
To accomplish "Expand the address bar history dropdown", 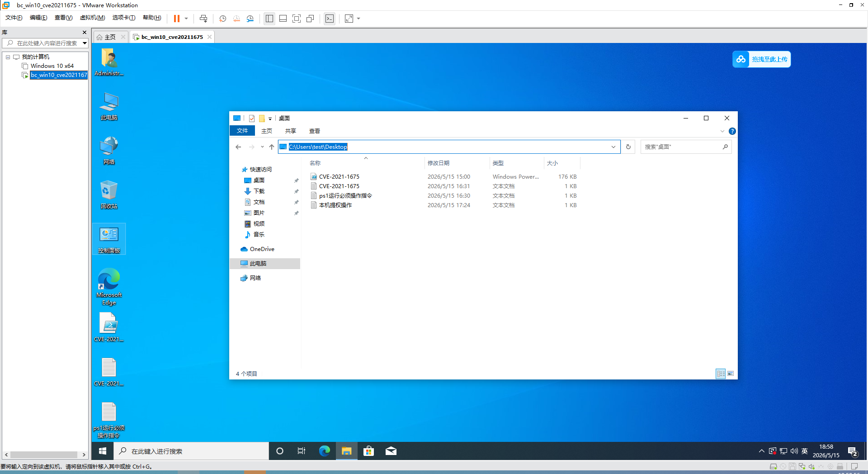I will click(613, 147).
